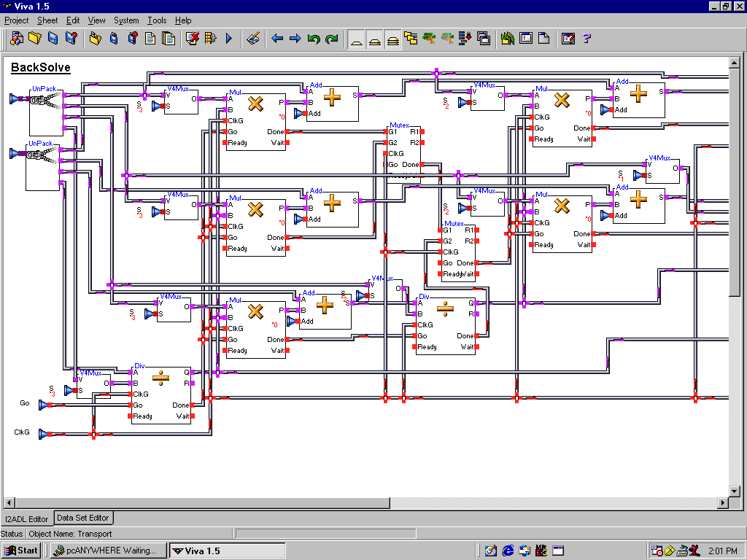Toggle the two-layer stack view button
This screenshot has width=747, height=560.
click(374, 39)
